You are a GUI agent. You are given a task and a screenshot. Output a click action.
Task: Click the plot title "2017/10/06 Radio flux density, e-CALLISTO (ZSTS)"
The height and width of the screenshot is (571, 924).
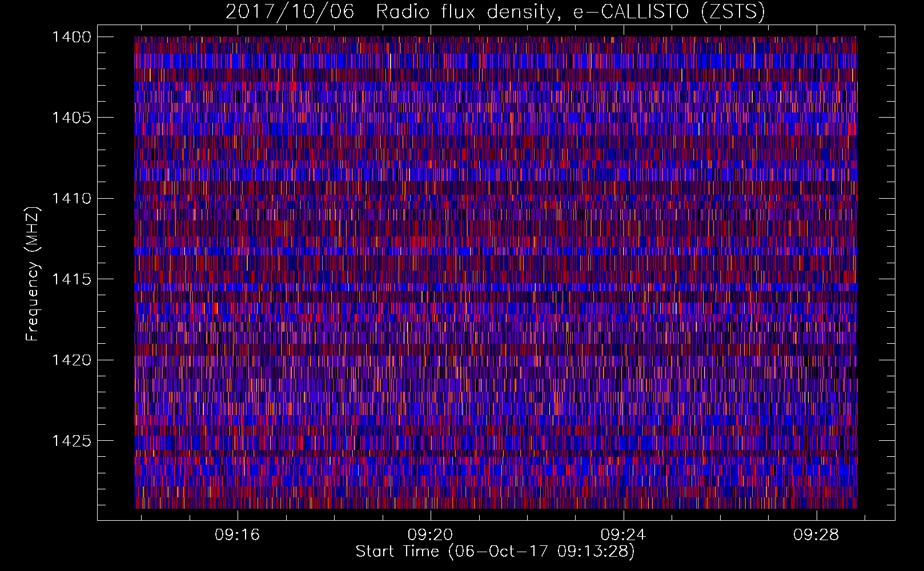pyautogui.click(x=495, y=11)
